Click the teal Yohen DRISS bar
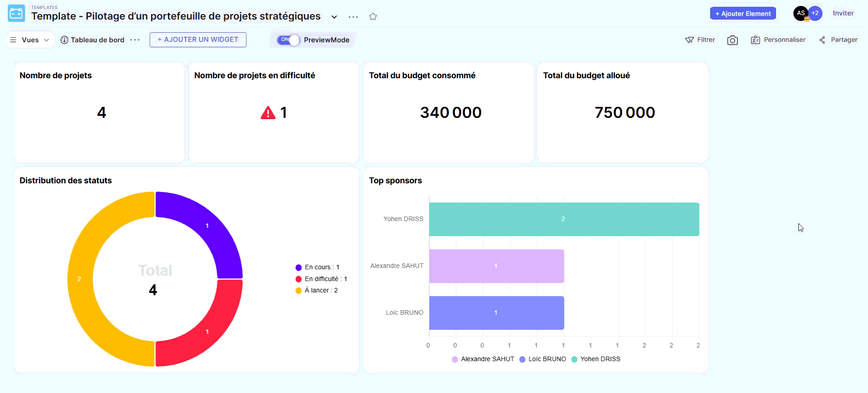 (564, 219)
